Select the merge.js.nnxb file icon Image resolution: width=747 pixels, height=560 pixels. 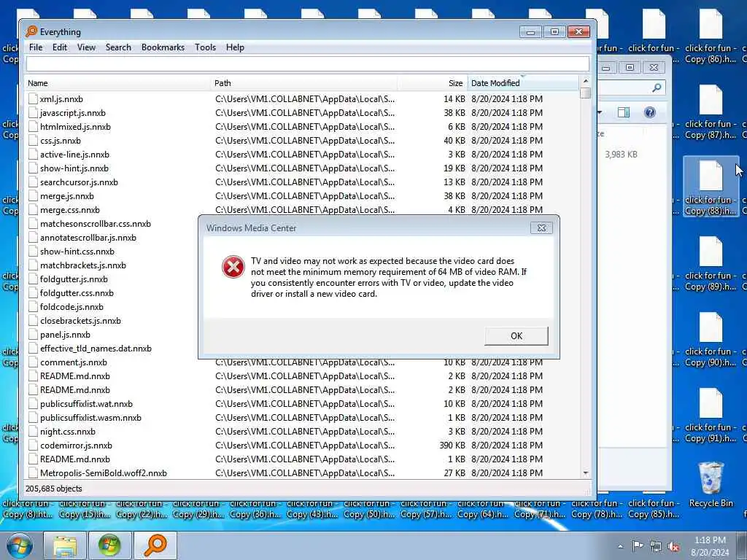33,195
